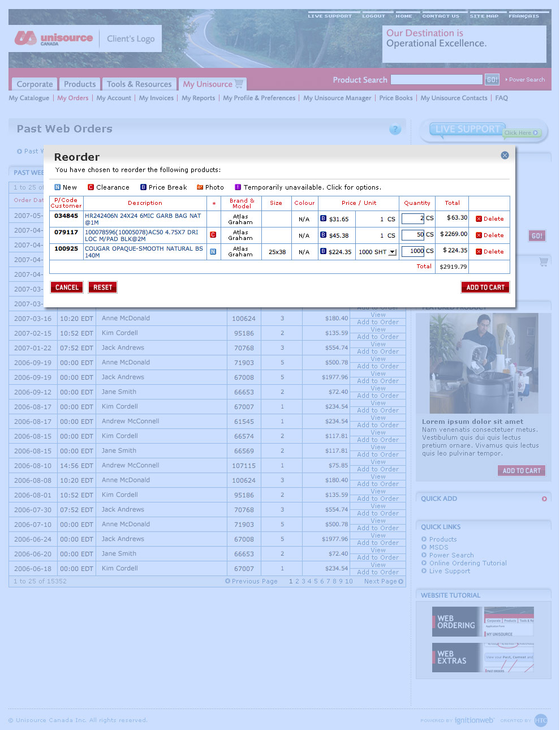Delete product 100925 from the reorder list
Image resolution: width=560 pixels, height=730 pixels.
pyautogui.click(x=490, y=252)
